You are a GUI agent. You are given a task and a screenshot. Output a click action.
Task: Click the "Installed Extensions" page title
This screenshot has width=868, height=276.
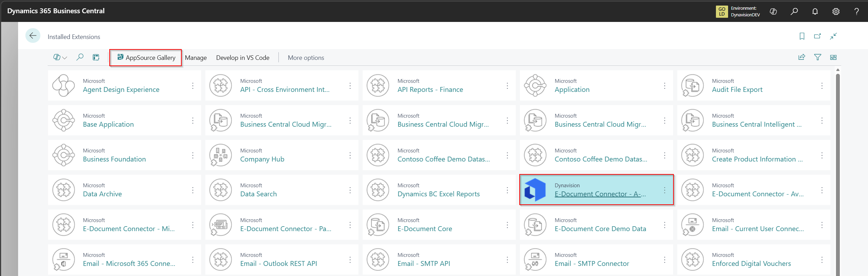click(x=74, y=37)
